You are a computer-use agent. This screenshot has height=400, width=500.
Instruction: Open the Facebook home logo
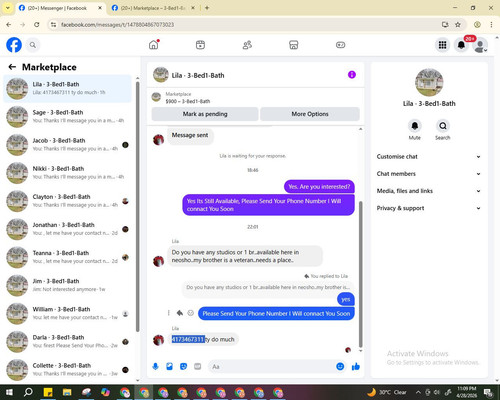tap(14, 45)
